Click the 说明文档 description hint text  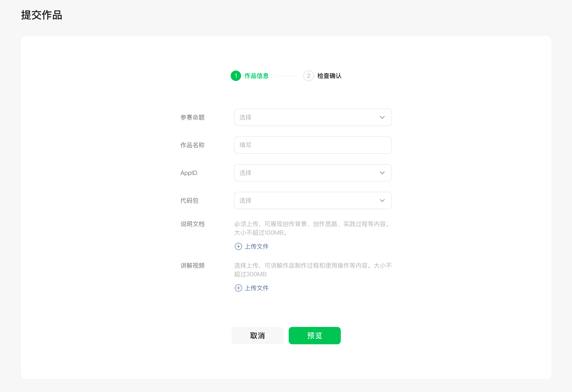(312, 228)
